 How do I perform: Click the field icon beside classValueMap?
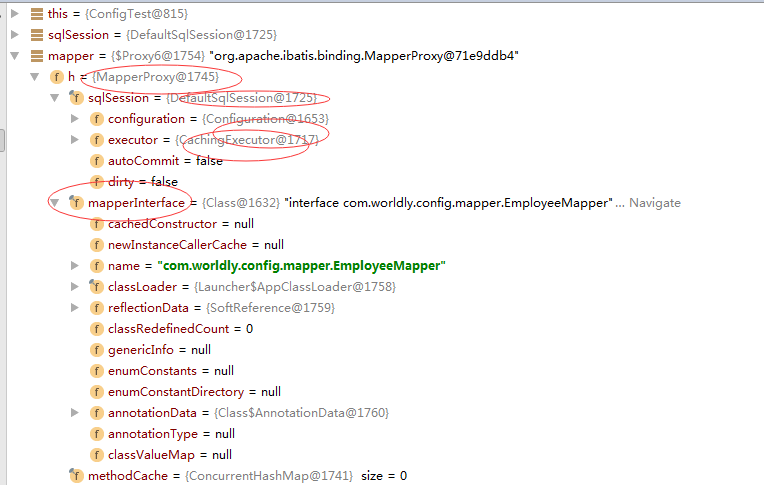tap(97, 455)
